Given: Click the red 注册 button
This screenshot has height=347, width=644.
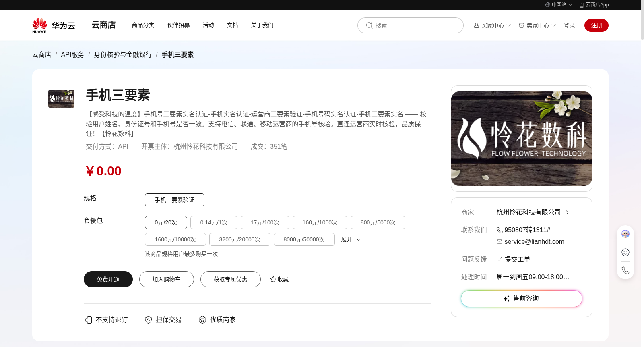Looking at the screenshot, I should pos(597,25).
